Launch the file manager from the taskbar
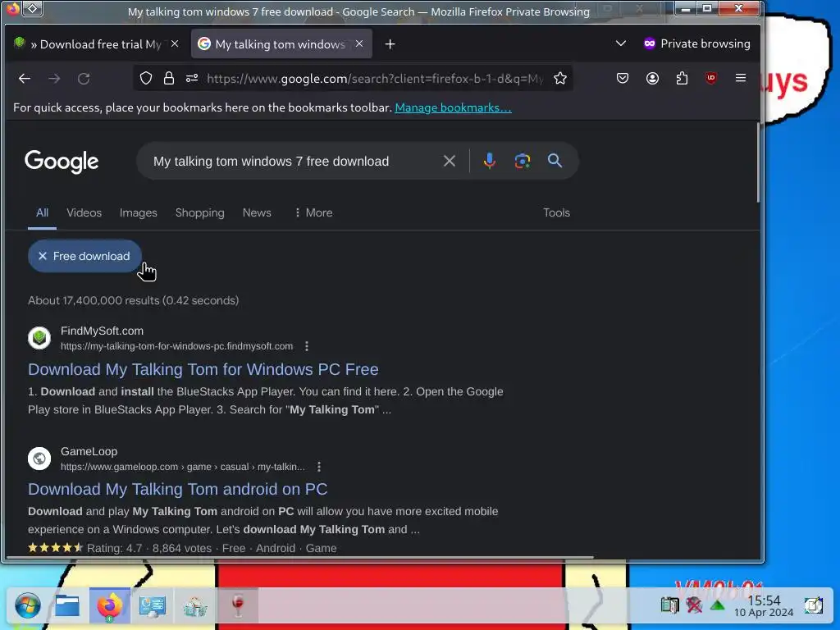 (67, 606)
